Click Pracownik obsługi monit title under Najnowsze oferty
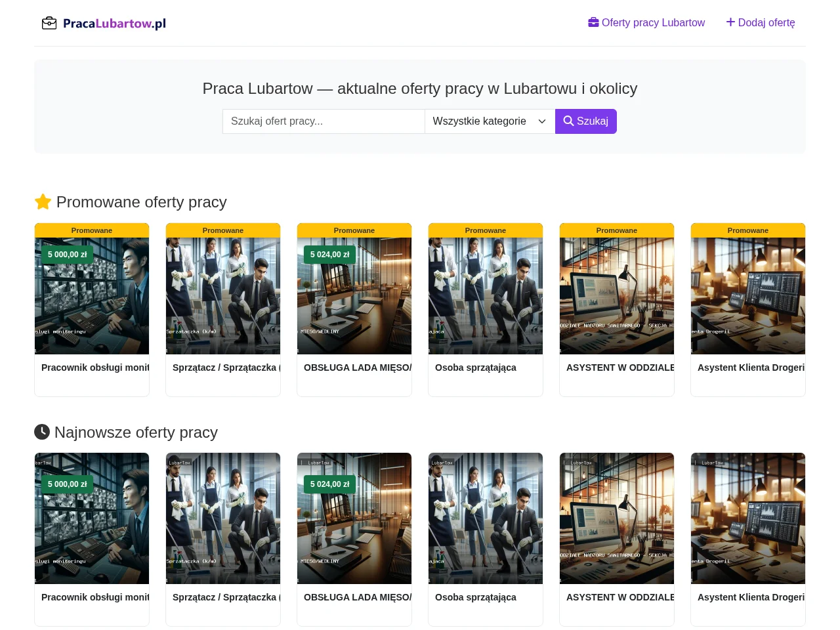This screenshot has width=840, height=630. pos(95,597)
